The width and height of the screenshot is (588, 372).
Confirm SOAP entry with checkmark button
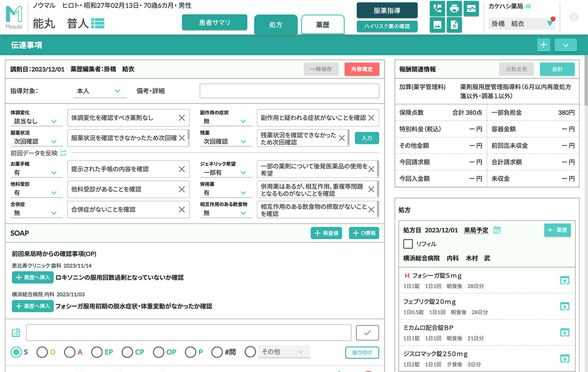pos(367,333)
